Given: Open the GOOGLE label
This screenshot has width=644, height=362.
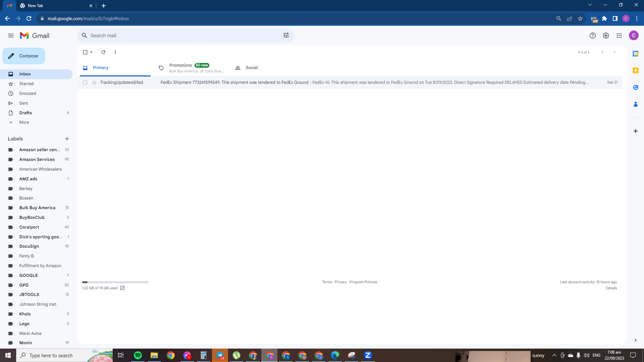Looking at the screenshot, I should (36, 276).
